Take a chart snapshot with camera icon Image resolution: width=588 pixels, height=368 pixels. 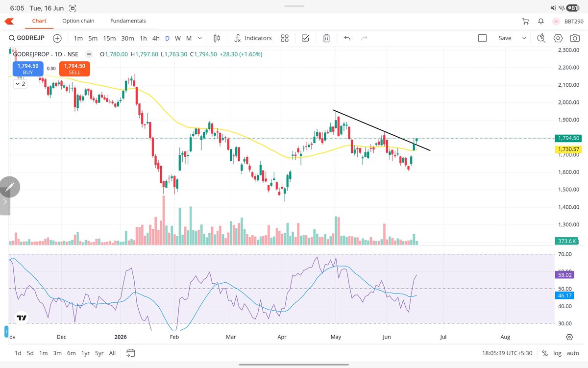(574, 38)
